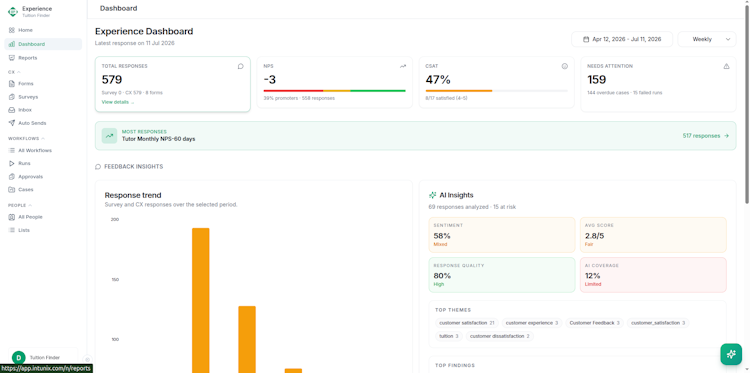
Task: Click the View details link
Action: click(x=118, y=102)
